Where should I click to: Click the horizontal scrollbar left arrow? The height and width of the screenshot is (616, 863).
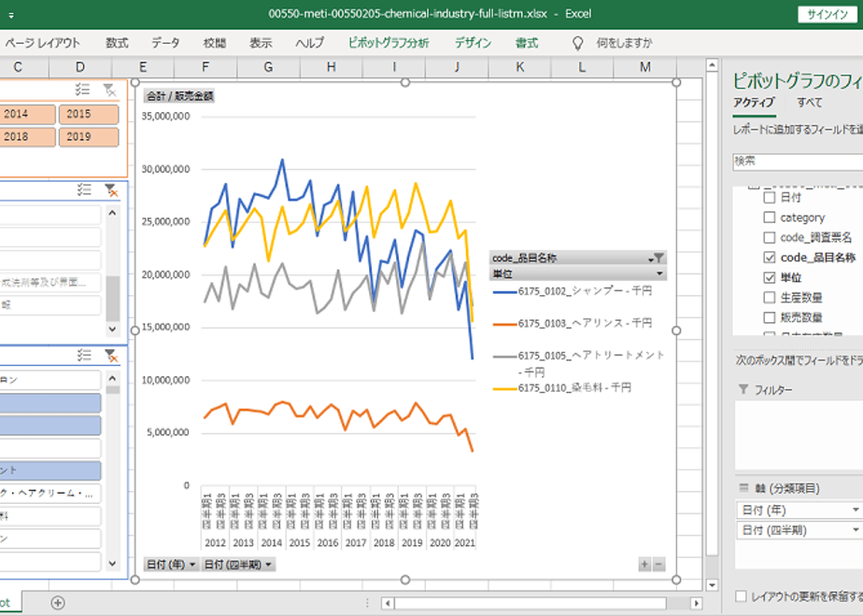point(388,603)
